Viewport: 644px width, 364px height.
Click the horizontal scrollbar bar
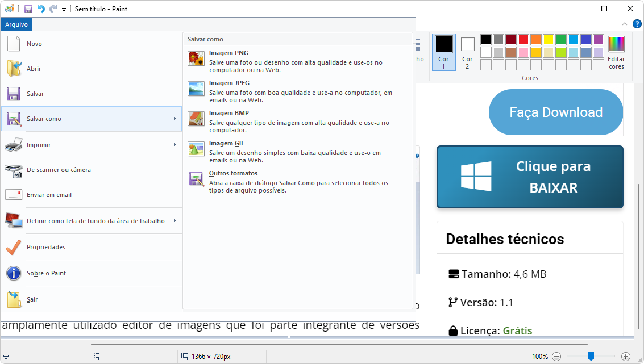(339, 344)
